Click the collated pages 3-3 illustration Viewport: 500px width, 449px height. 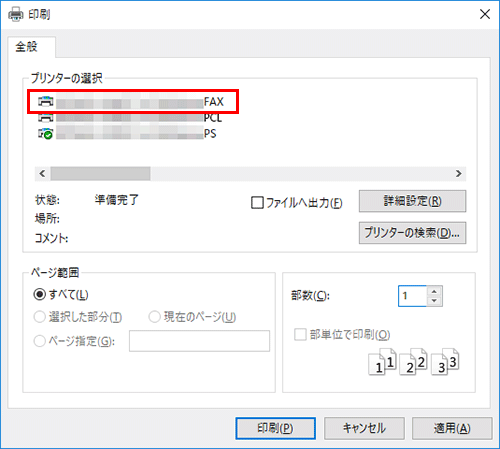coord(445,362)
